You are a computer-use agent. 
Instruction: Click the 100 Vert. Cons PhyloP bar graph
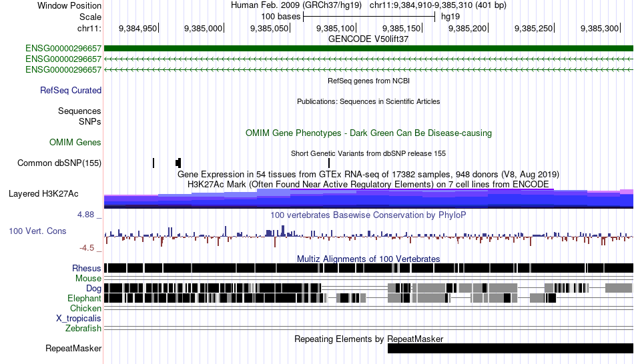368,235
